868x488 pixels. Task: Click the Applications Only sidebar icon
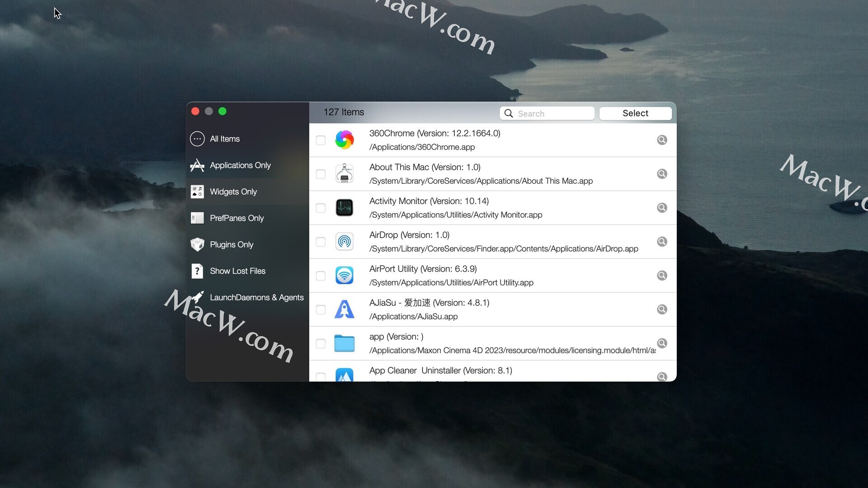tap(197, 165)
